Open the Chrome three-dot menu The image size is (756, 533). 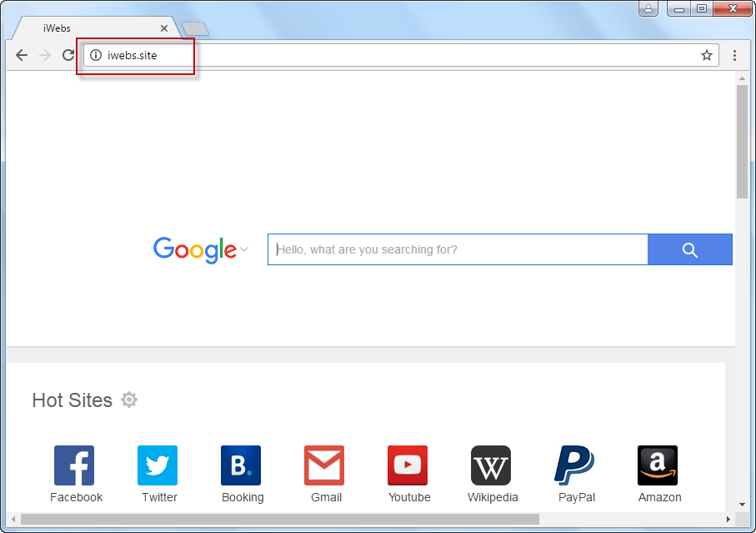pos(734,56)
